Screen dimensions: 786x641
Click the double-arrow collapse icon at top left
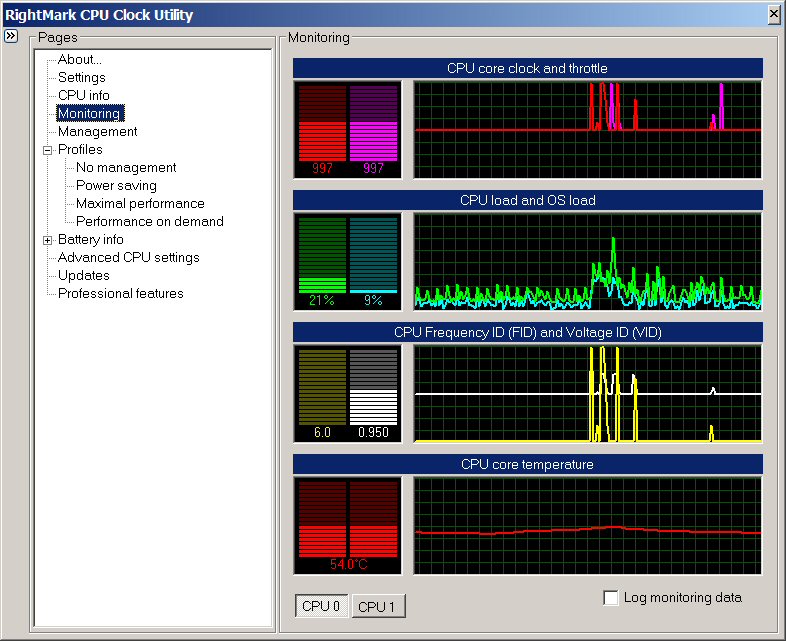tap(11, 36)
